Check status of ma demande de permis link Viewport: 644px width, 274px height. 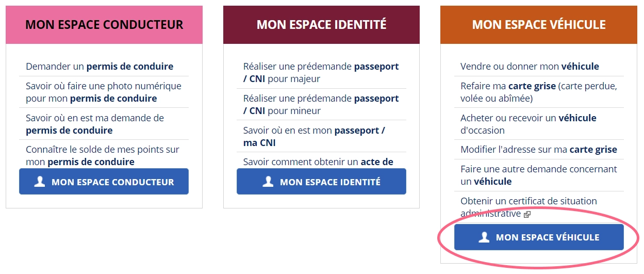[95, 124]
